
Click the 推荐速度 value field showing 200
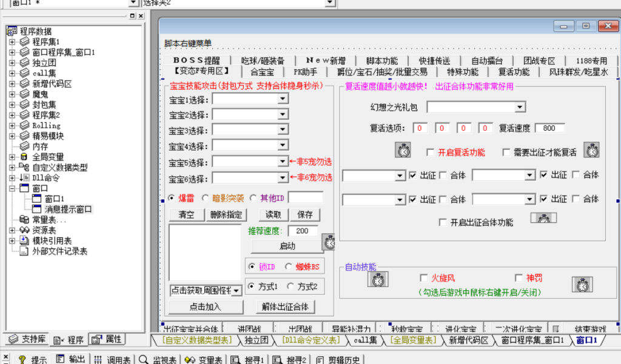(303, 231)
